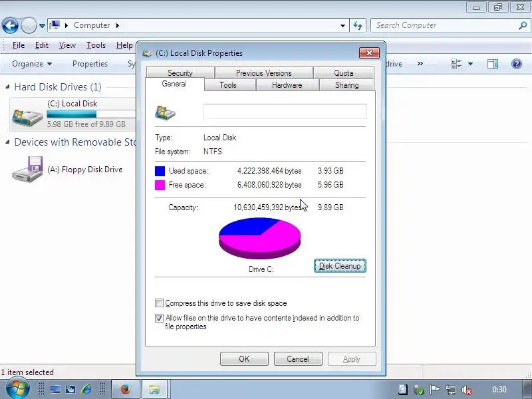Click the Computer icon in the address bar
This screenshot has width=532, height=399.
55,25
